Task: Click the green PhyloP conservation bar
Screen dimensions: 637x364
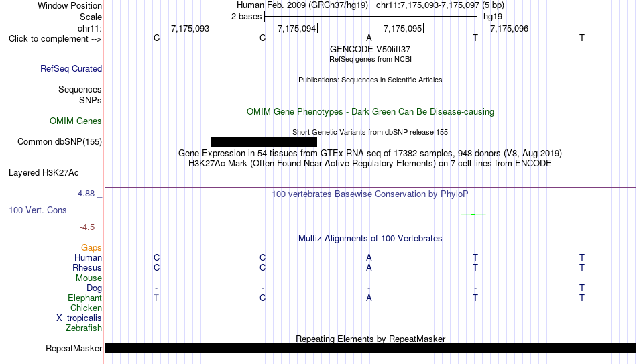Action: click(x=473, y=214)
